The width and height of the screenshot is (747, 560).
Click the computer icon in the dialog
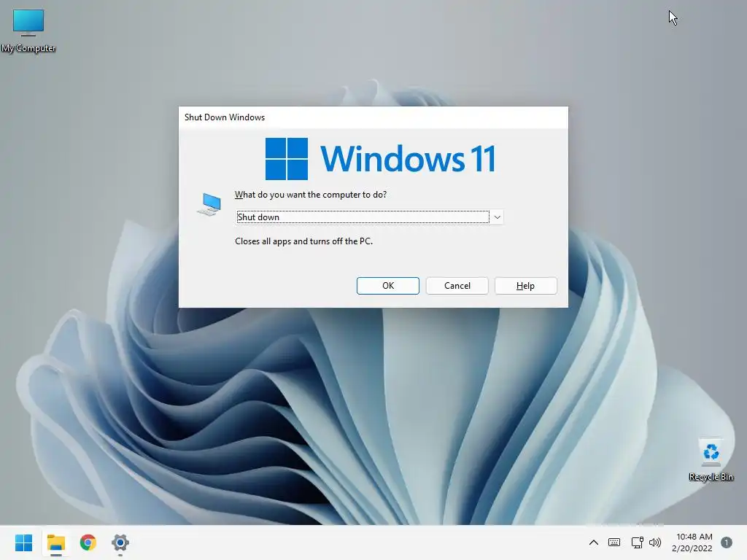point(209,204)
